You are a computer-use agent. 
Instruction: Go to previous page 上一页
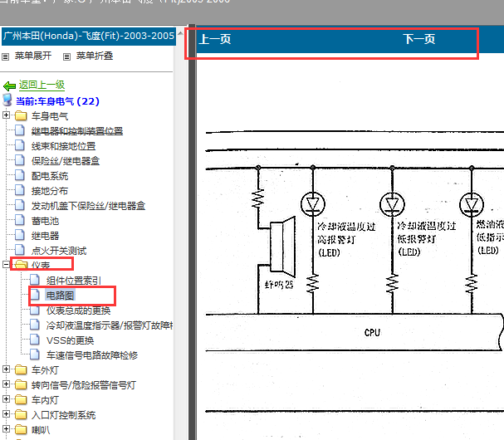215,39
